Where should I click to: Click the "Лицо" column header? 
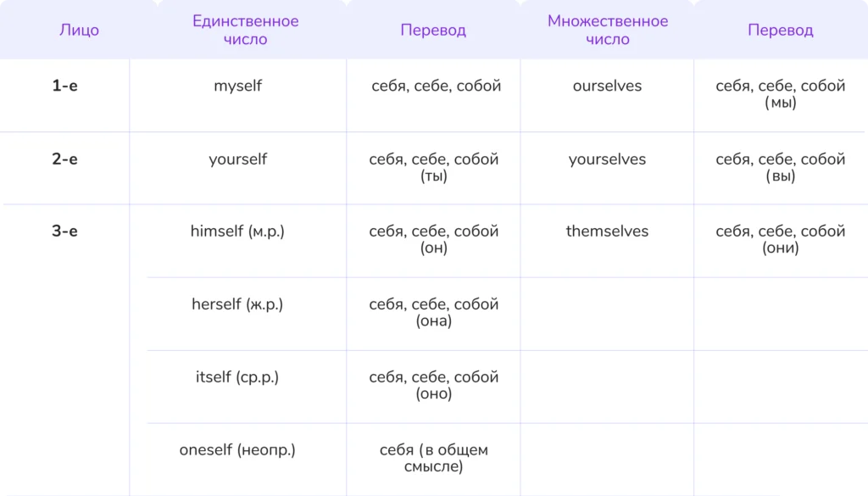(79, 31)
